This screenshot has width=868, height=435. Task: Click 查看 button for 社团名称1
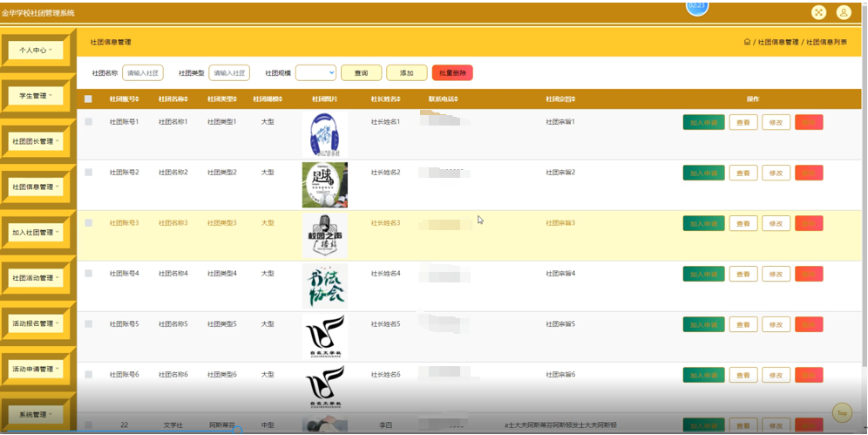(743, 122)
